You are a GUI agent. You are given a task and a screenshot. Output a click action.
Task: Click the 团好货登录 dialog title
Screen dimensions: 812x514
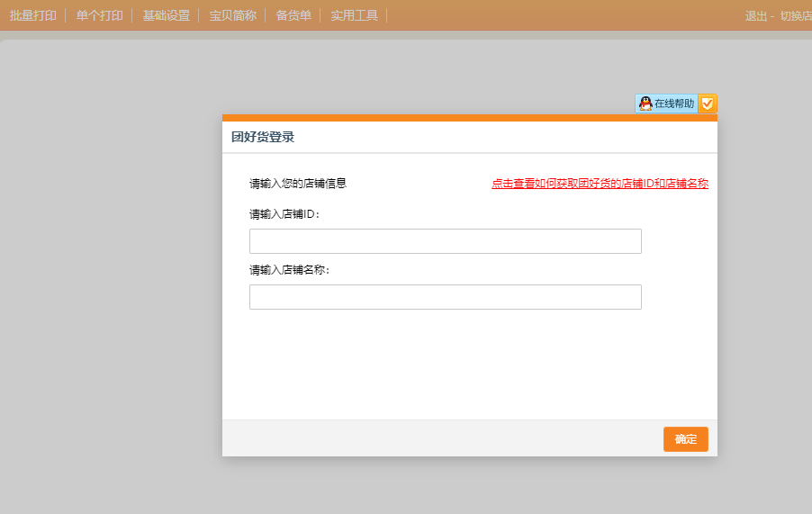click(263, 138)
